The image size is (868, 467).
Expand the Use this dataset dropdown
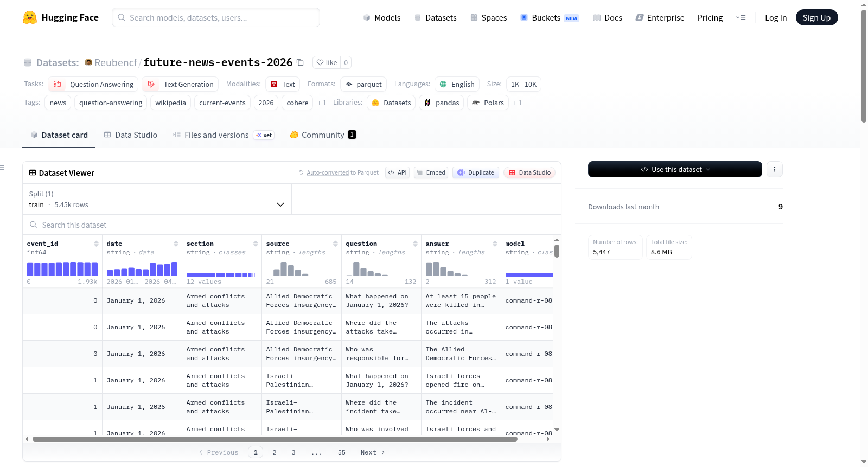click(675, 169)
